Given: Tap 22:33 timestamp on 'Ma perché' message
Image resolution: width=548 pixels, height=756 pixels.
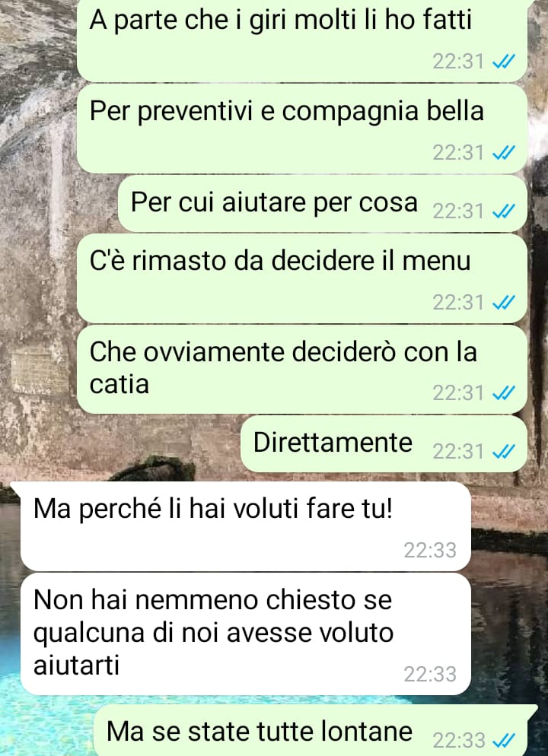Looking at the screenshot, I should coord(430,550).
